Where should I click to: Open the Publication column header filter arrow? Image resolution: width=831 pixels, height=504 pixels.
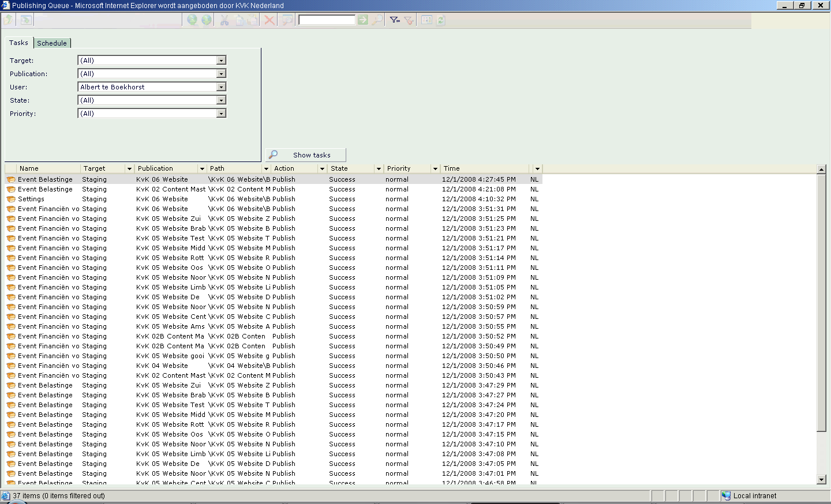[202, 169]
